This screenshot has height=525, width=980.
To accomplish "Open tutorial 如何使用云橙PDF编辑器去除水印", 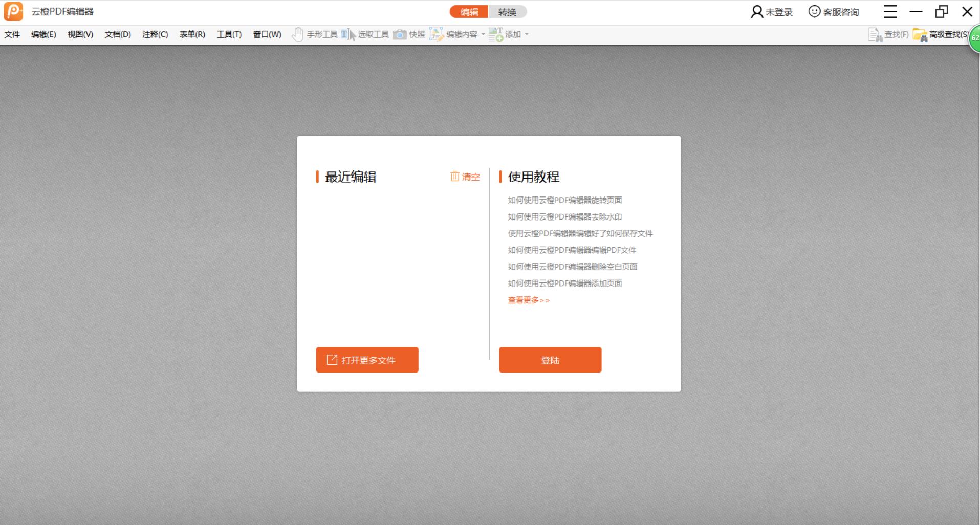I will 565,217.
